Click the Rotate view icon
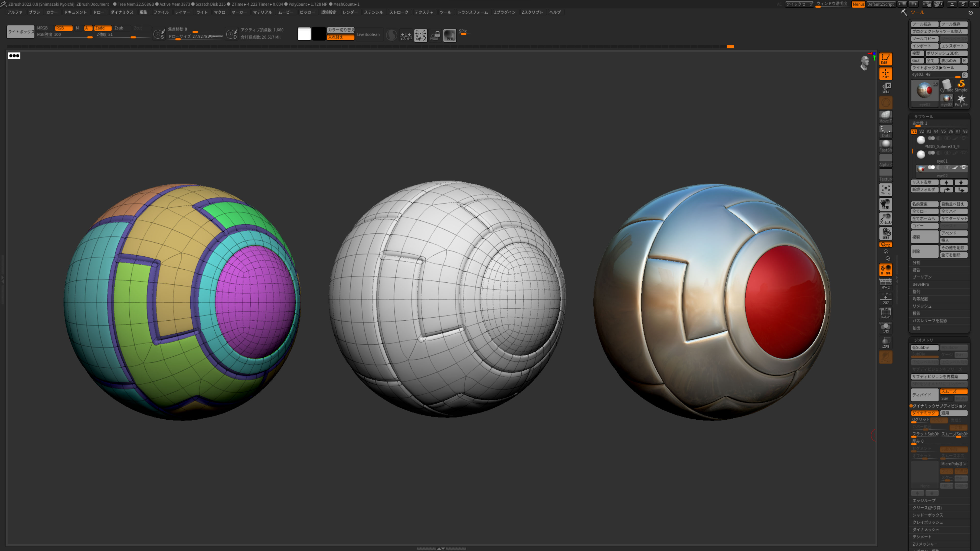980x551 pixels. click(x=885, y=233)
